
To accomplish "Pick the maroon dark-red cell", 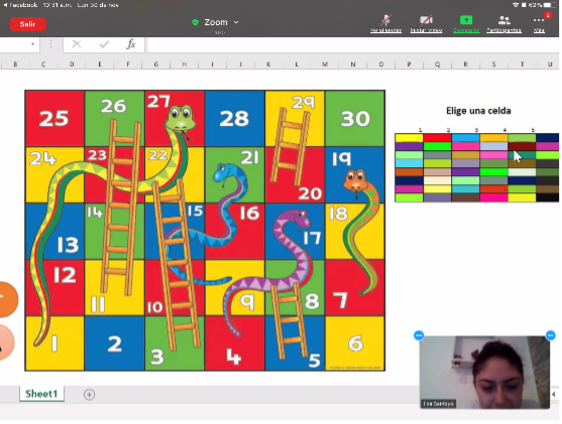I will click(x=522, y=146).
